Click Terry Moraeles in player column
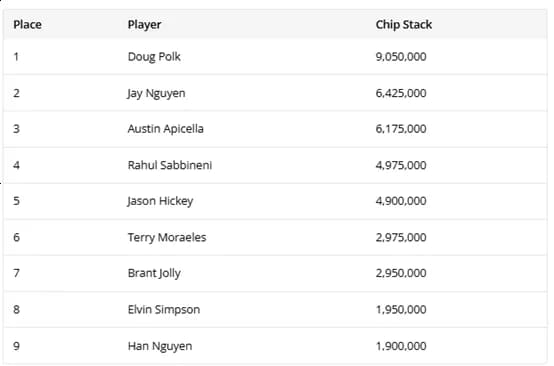 (x=167, y=237)
